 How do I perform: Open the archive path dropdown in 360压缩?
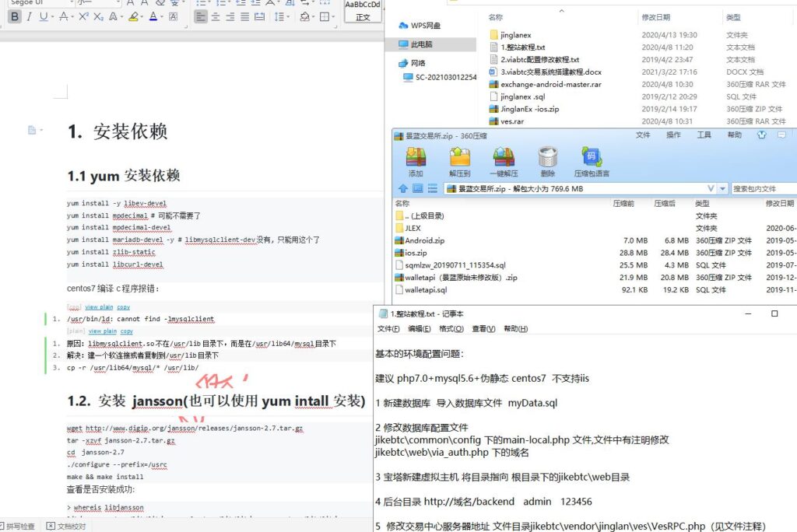(722, 188)
